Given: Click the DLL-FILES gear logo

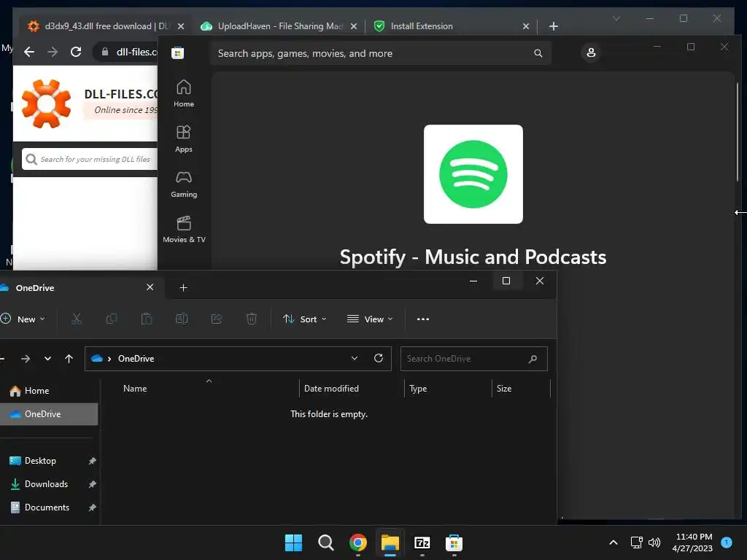Looking at the screenshot, I should coord(46,104).
